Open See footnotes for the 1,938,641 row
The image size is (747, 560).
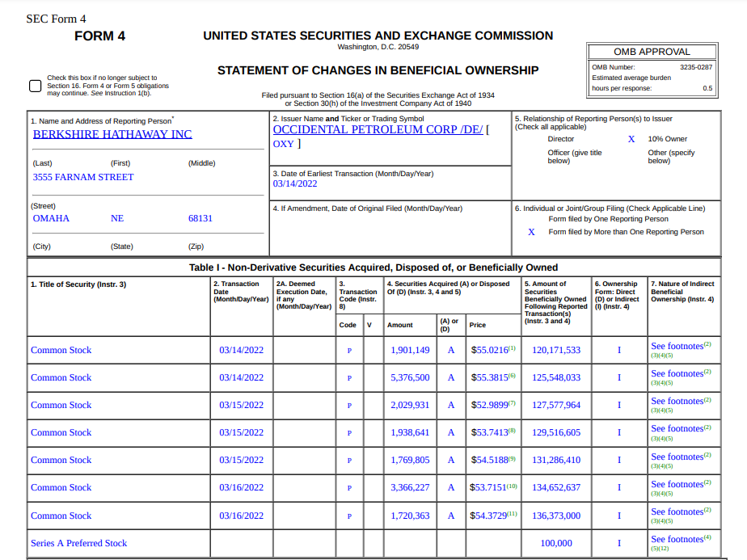pos(677,428)
